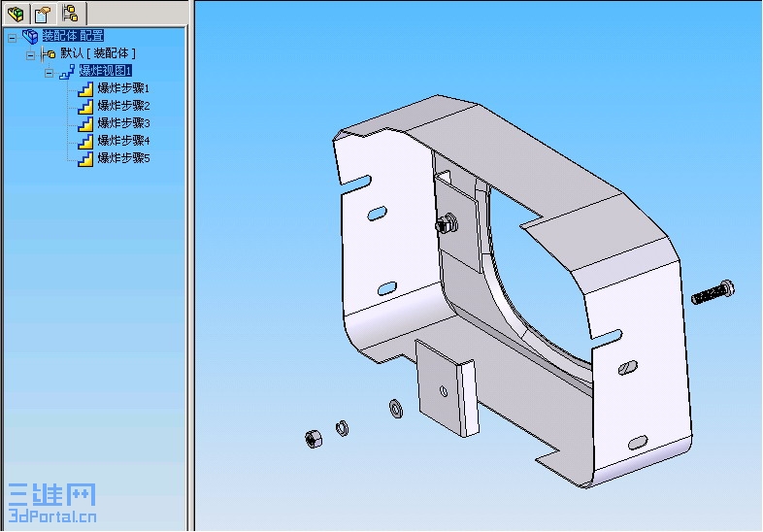Screen dimensions: 763x532
Task: Click the 爆炸步骤2 step icon
Action: point(85,107)
